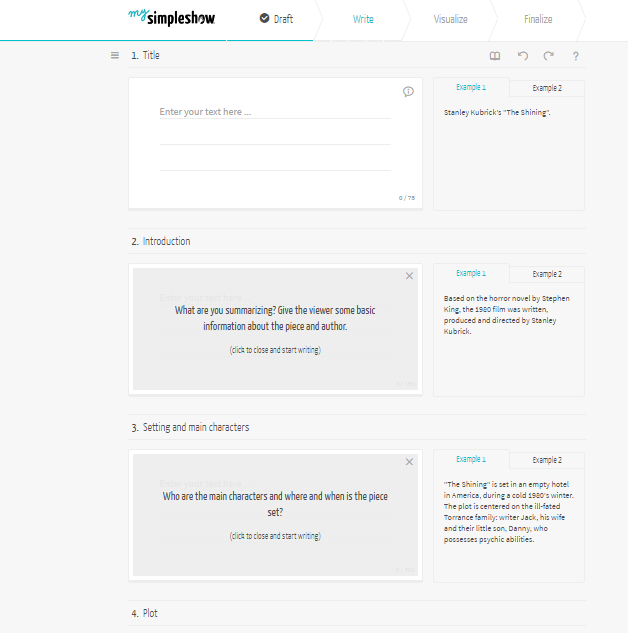Select Example 2 tab in the Introduction section
This screenshot has width=628, height=633.
tap(546, 274)
